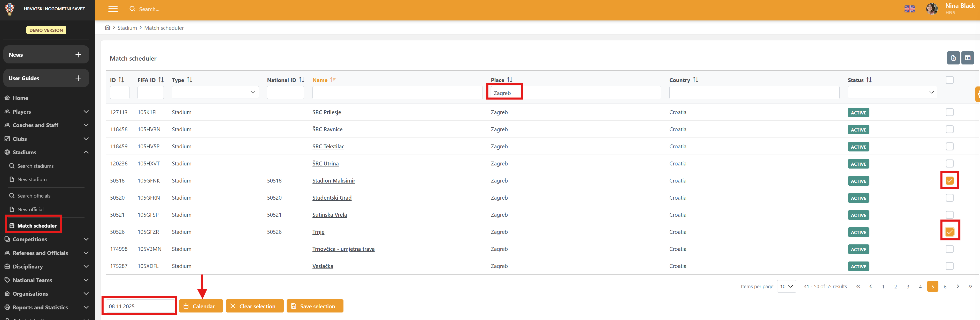Click the home breadcrumb icon
This screenshot has height=320, width=980.
(x=107, y=27)
